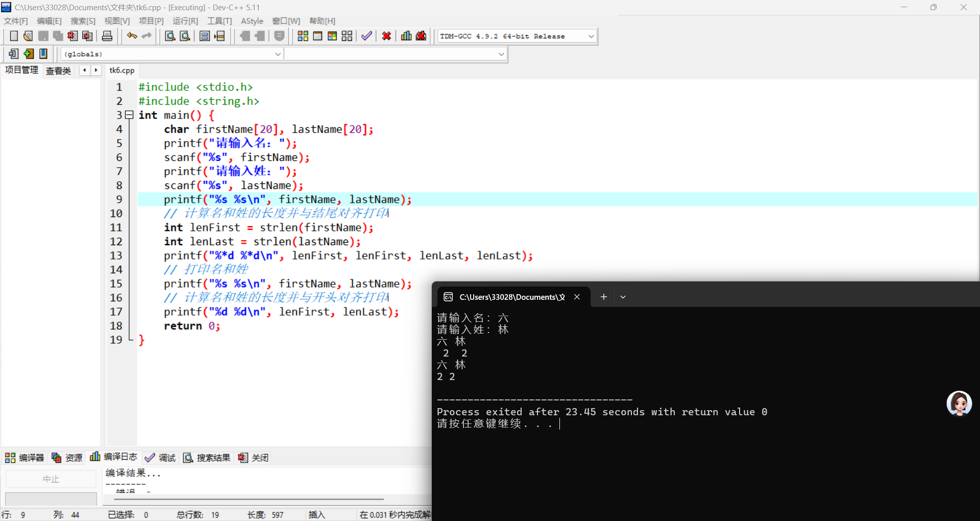Click the 'return 0;' code line

(x=192, y=326)
